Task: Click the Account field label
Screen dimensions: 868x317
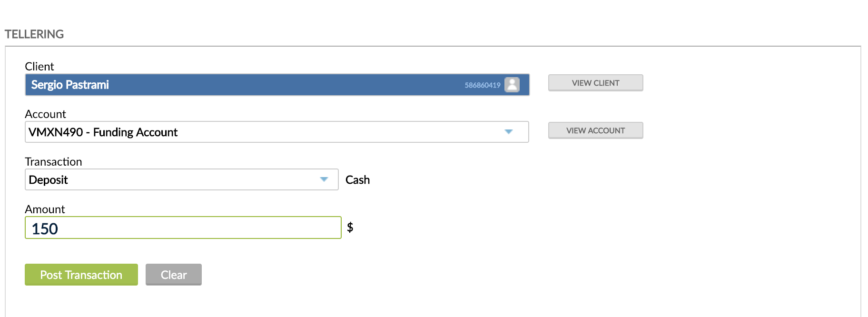Action: point(45,114)
